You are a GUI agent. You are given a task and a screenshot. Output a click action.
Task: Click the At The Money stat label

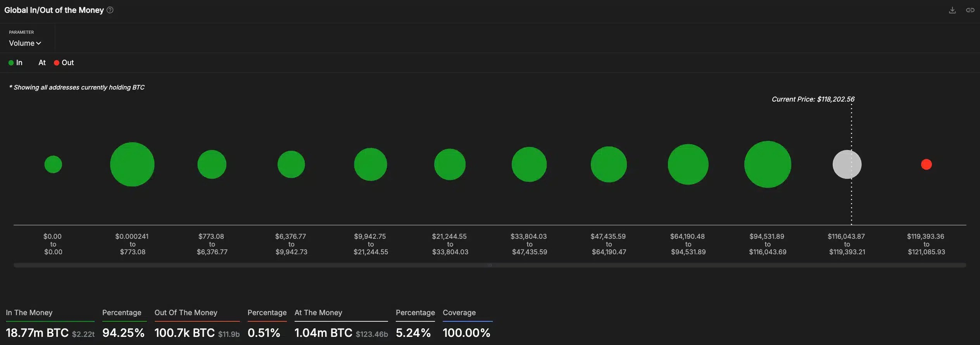pos(318,312)
